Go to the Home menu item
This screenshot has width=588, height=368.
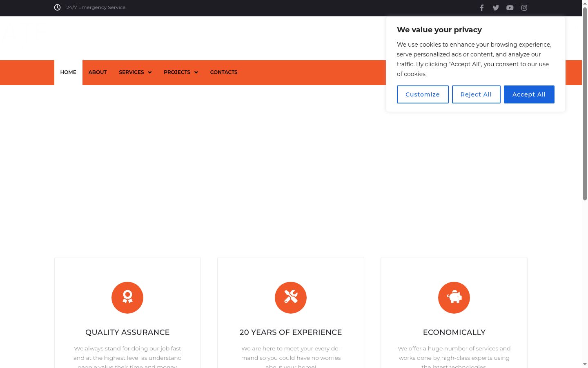click(68, 72)
